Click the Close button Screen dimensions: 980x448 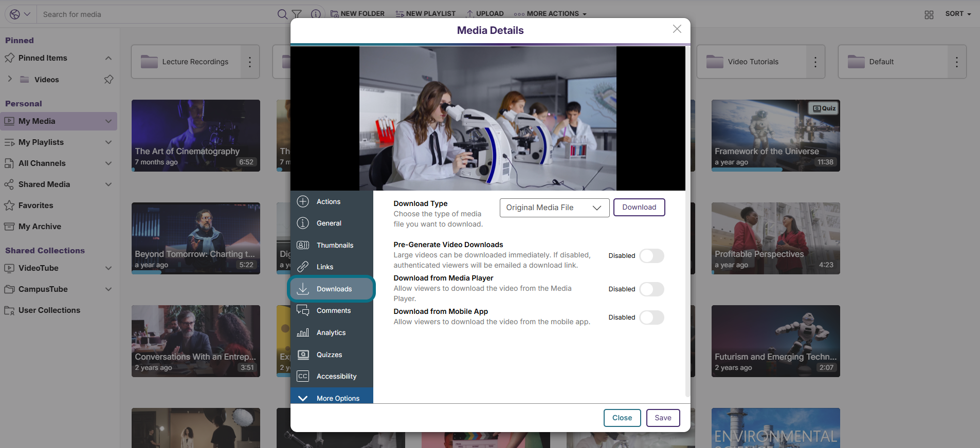(x=622, y=418)
